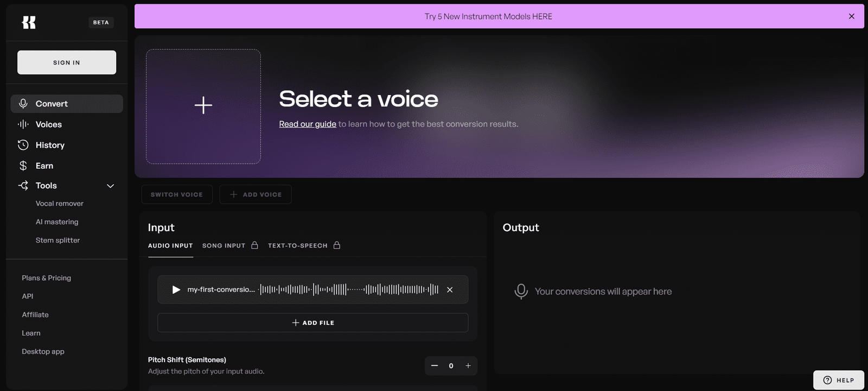Click the Kits logo icon
The width and height of the screenshot is (868, 391).
pyautogui.click(x=29, y=22)
